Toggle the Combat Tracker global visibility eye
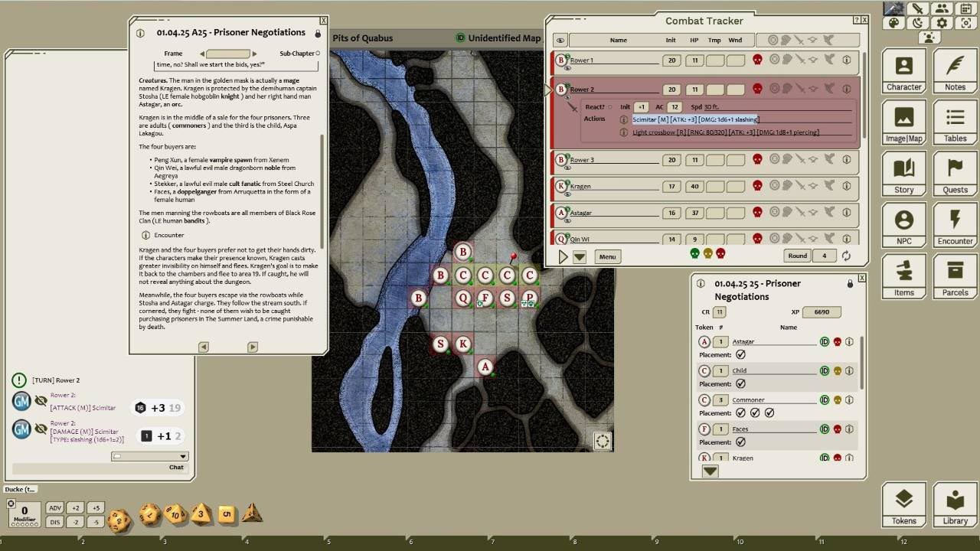Viewport: 980px width, 551px height. coord(560,41)
